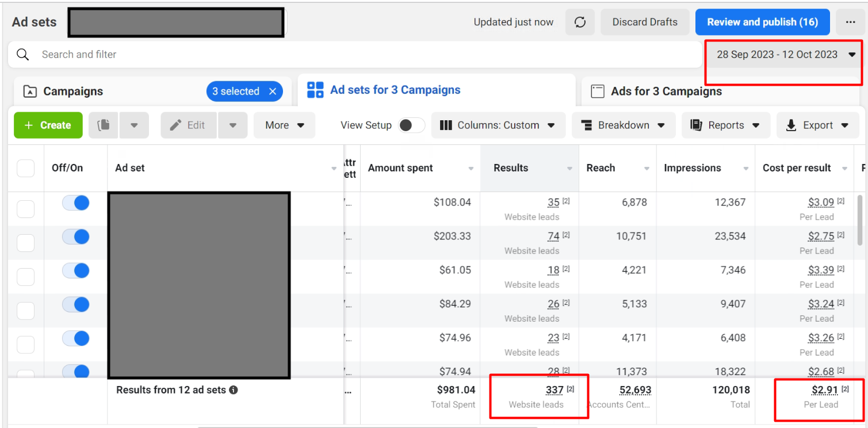Expand the Edit button dropdown arrow
This screenshot has width=868, height=428.
click(x=232, y=125)
